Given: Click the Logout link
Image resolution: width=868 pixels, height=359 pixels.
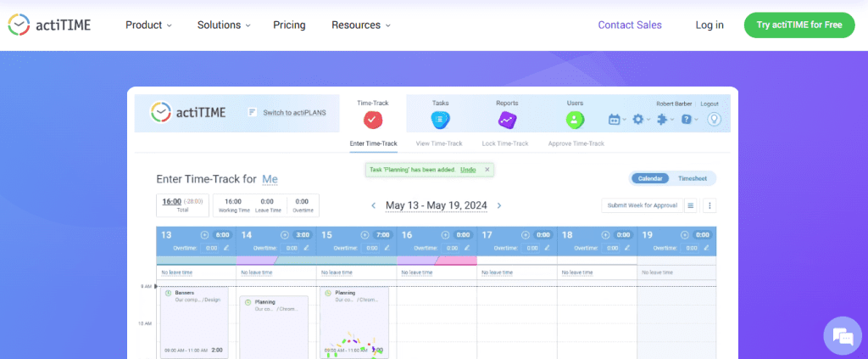Looking at the screenshot, I should coord(709,104).
